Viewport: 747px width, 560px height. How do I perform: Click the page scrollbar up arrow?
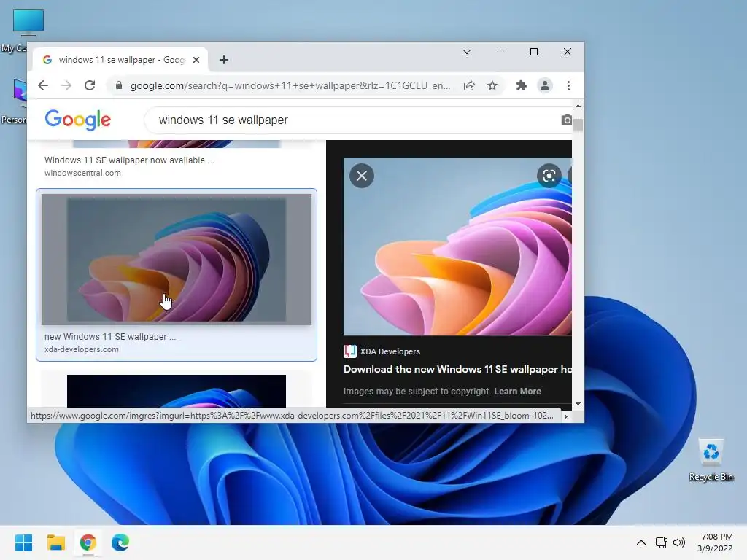pyautogui.click(x=578, y=106)
